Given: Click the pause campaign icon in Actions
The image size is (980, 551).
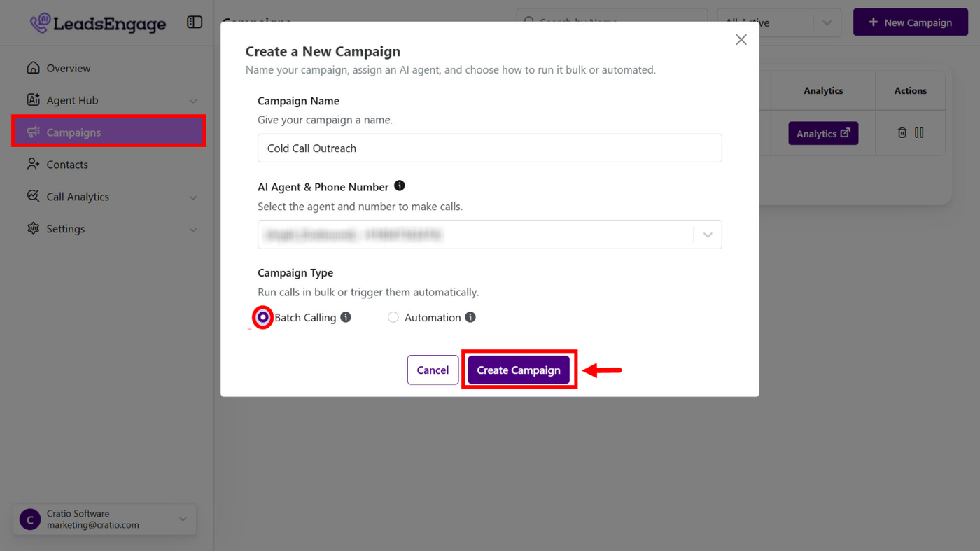Looking at the screenshot, I should [x=919, y=132].
